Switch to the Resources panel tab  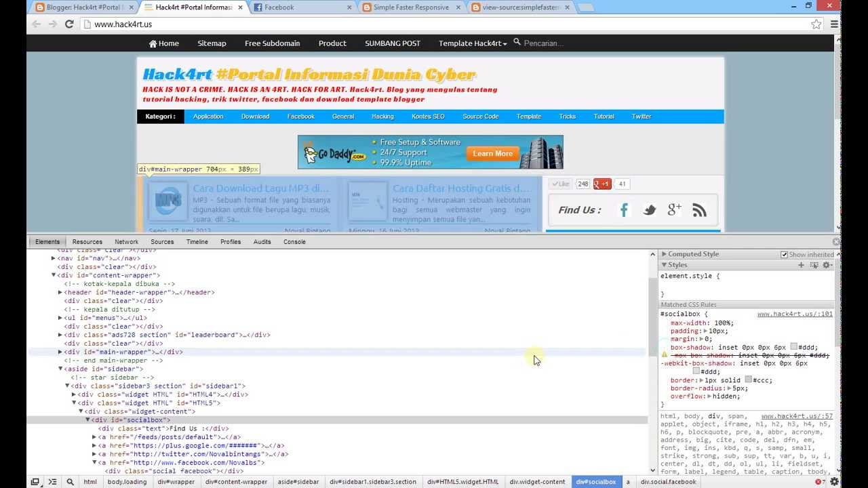coord(87,242)
